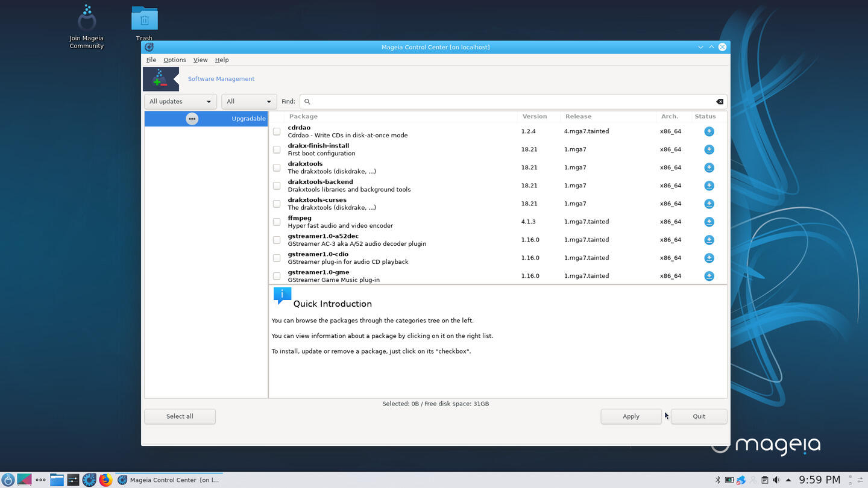
Task: Click the Software Management header icon
Action: pos(160,79)
